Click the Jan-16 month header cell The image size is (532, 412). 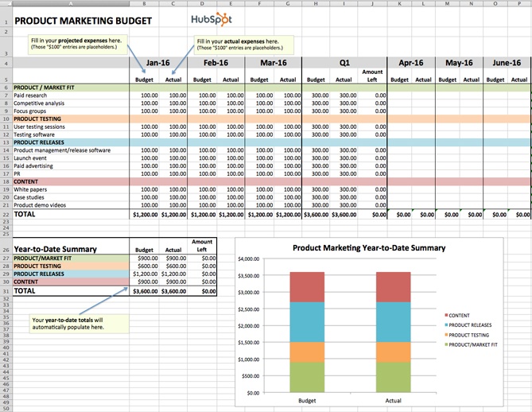click(159, 62)
